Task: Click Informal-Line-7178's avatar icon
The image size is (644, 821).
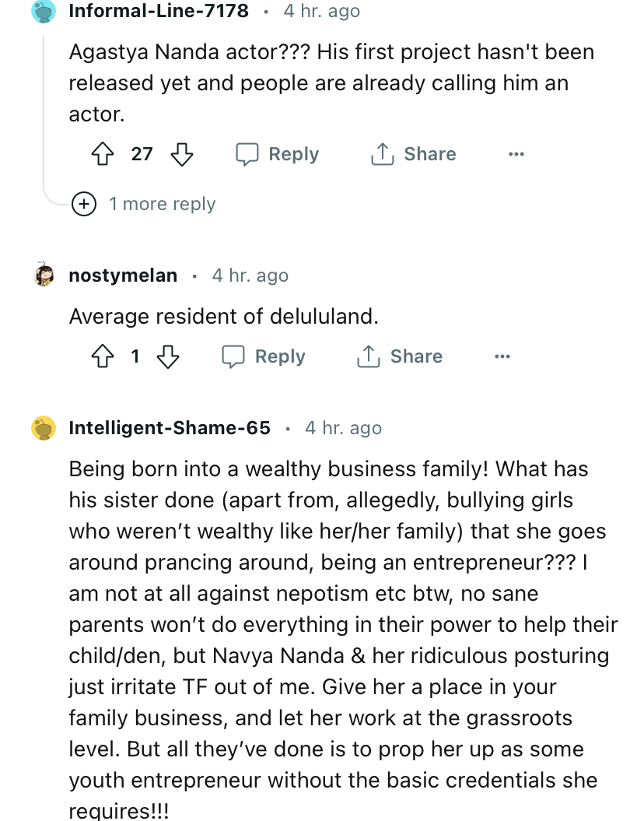Action: [x=44, y=11]
